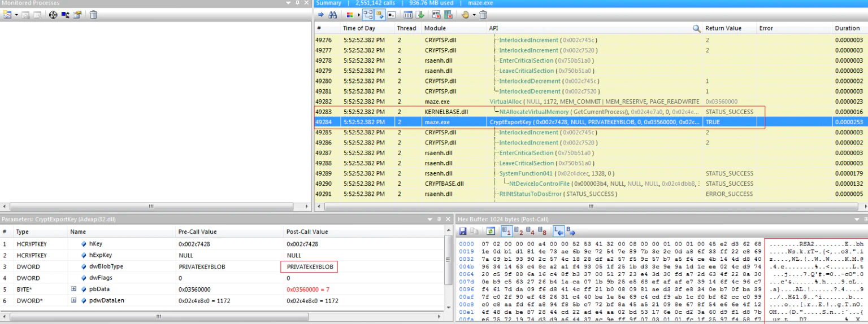868x324 pixels.
Task: Select row 49282 VirtualAlloc call
Action: 591,102
